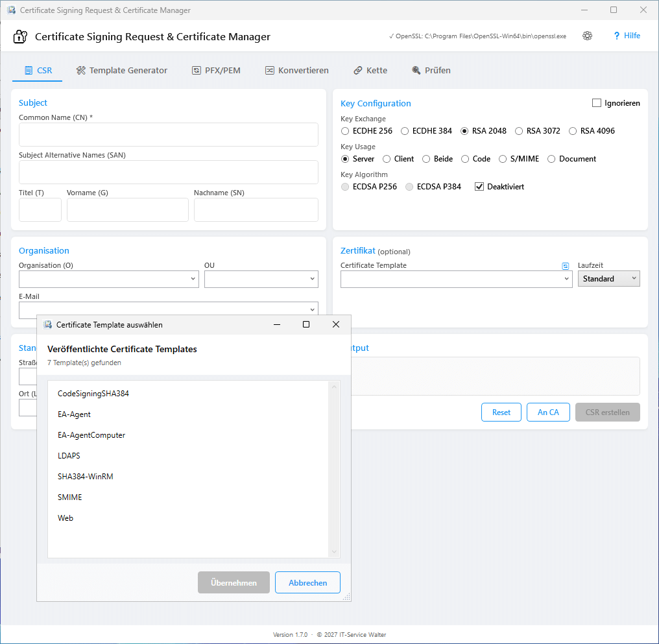Open the PFX/PEM tab
This screenshot has height=644, width=659.
point(216,70)
